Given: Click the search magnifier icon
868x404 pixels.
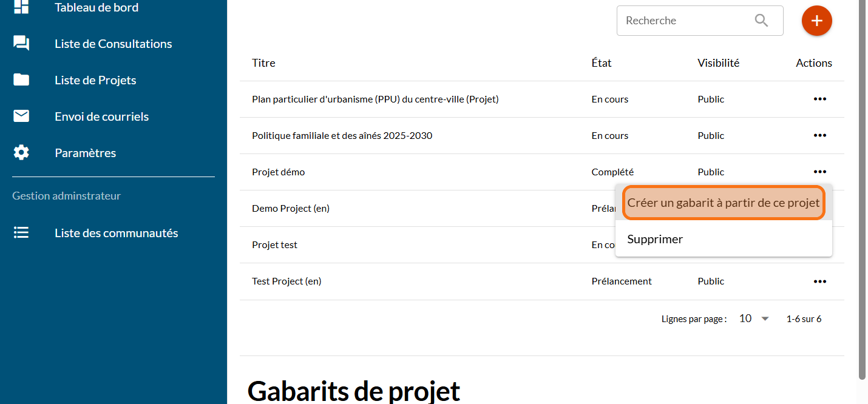Looking at the screenshot, I should [x=761, y=21].
